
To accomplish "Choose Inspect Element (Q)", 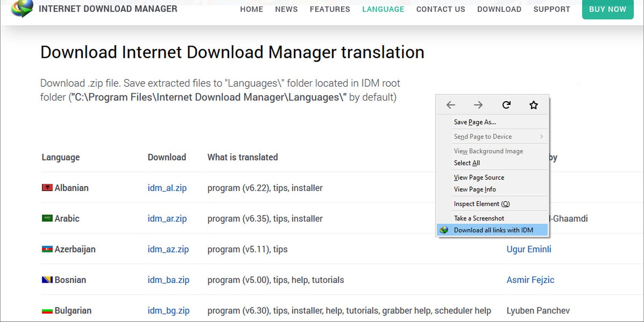I will (492, 204).
